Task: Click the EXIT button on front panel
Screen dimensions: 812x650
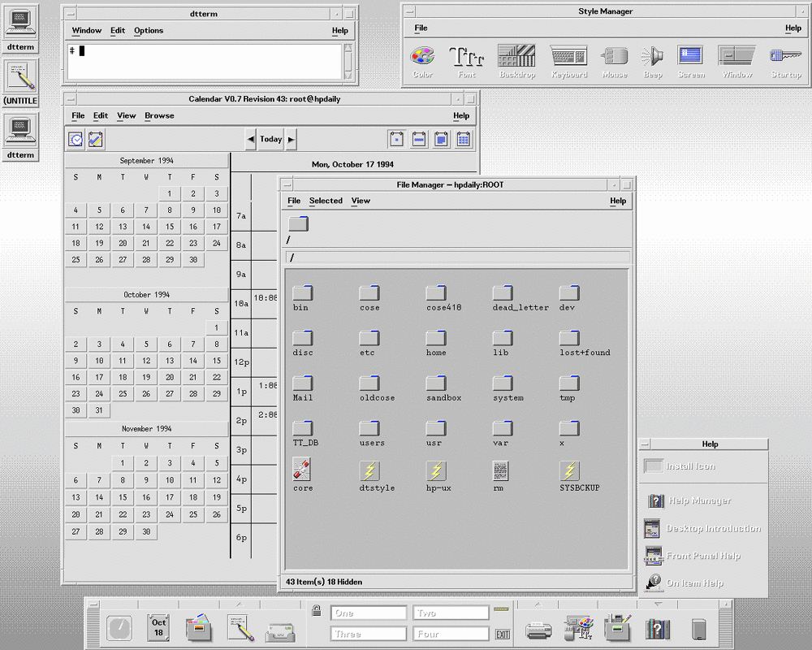Action: coord(503,634)
